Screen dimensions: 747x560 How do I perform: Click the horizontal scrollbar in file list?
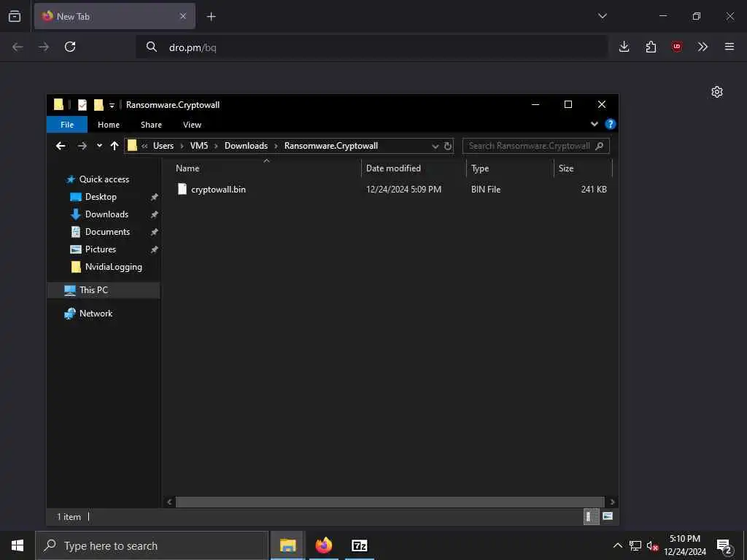pos(390,502)
